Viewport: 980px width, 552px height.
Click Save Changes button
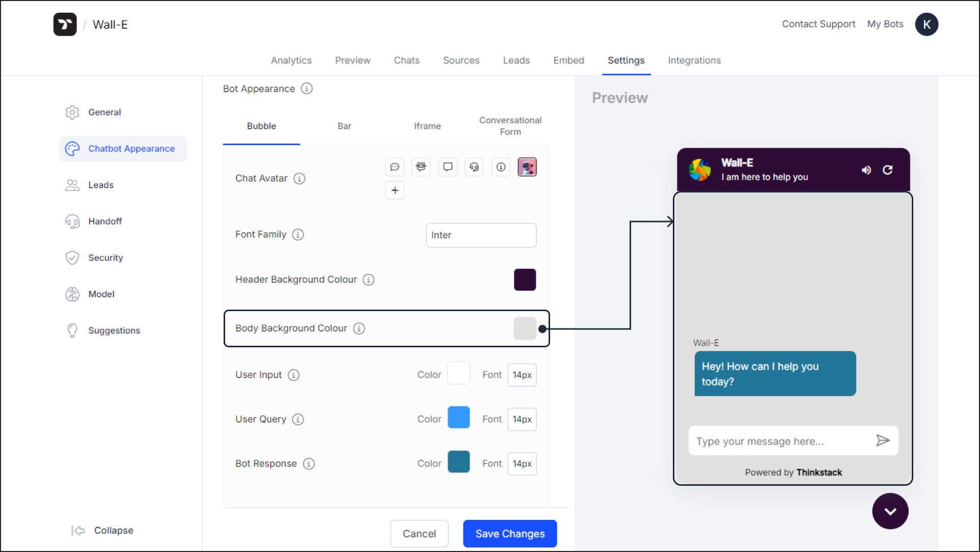(509, 533)
